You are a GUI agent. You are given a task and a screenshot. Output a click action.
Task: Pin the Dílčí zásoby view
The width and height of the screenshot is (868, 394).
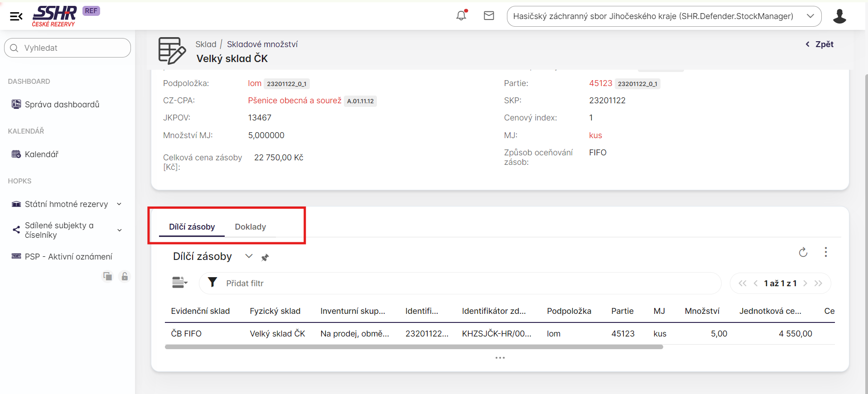pos(265,258)
